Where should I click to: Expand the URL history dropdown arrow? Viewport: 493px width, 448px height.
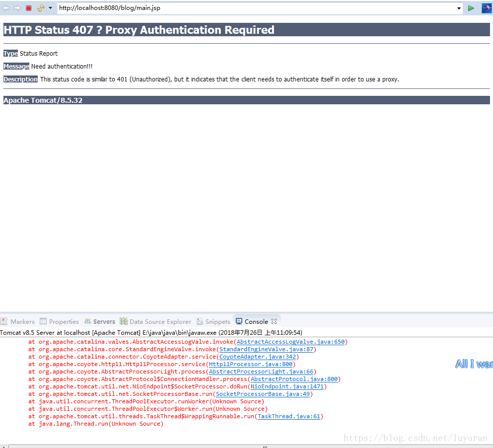coord(459,8)
